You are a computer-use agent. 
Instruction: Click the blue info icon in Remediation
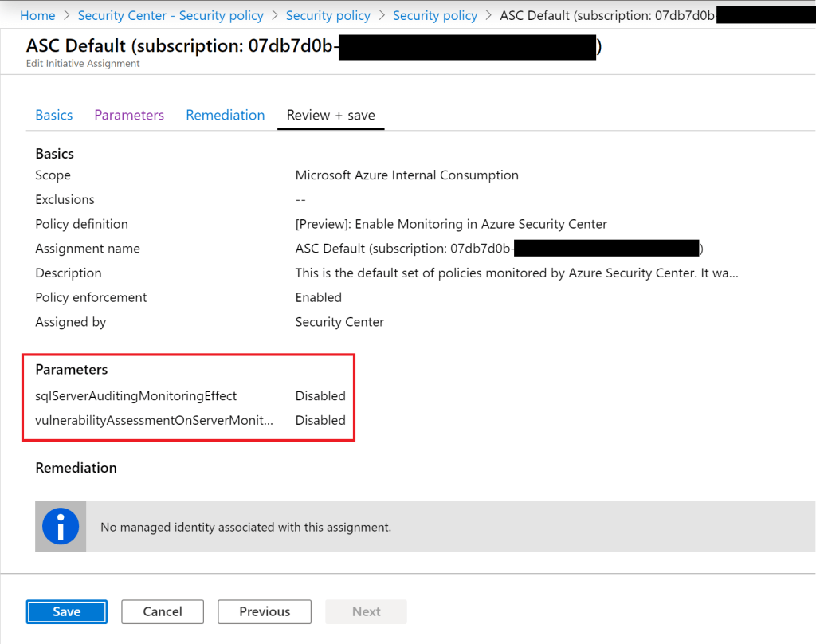point(61,526)
